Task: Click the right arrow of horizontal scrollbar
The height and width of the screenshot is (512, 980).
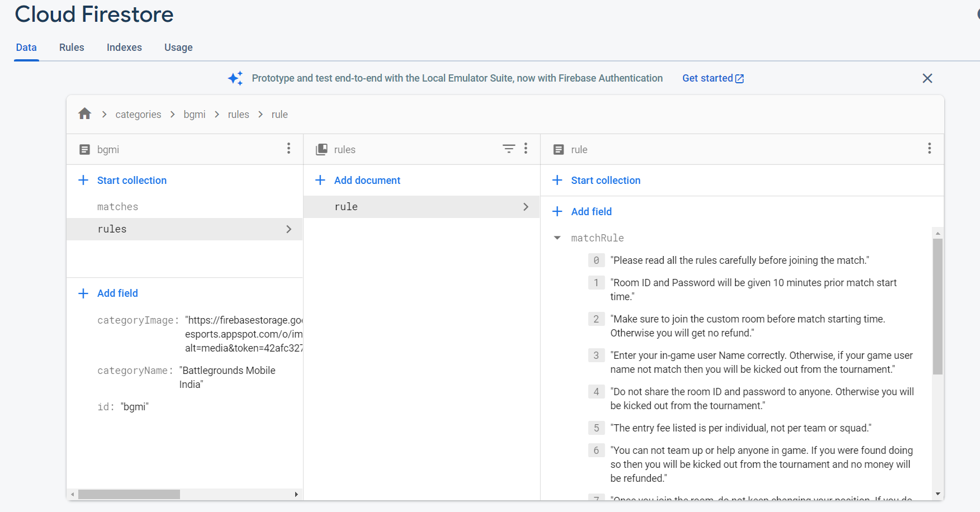Action: click(x=296, y=494)
